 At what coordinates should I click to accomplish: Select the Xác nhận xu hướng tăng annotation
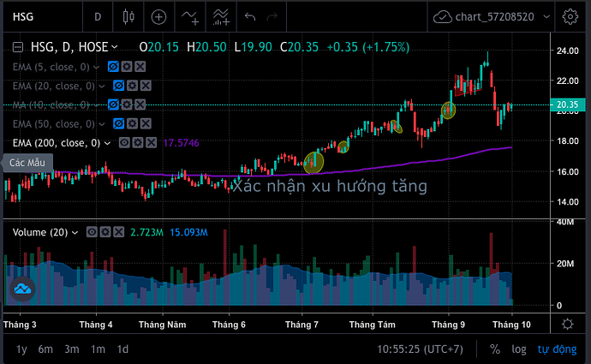tap(330, 186)
